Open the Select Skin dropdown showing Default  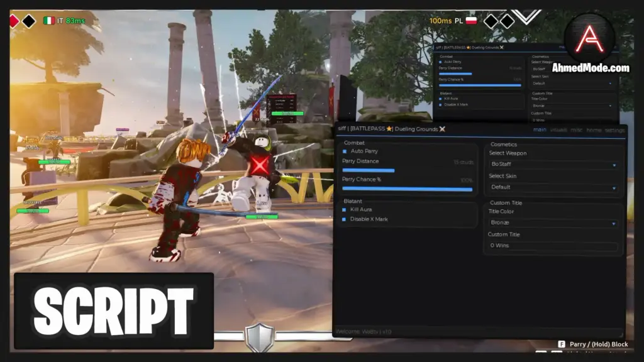[x=553, y=187]
